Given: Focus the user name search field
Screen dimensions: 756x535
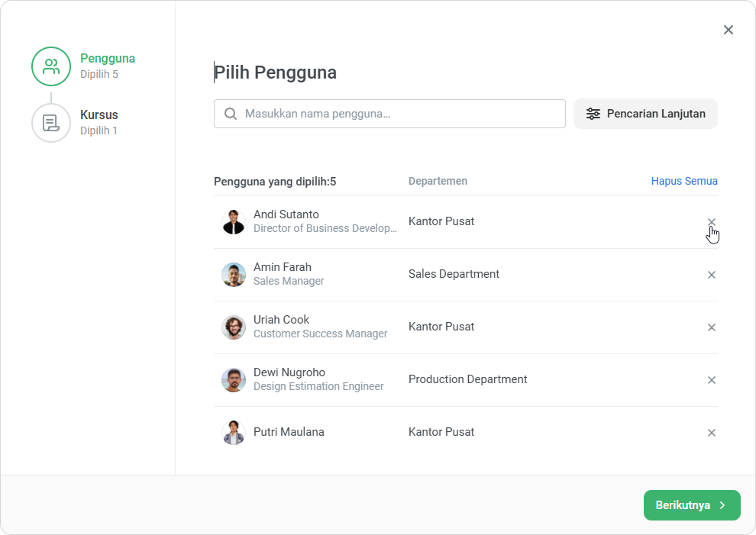Looking at the screenshot, I should 397,114.
